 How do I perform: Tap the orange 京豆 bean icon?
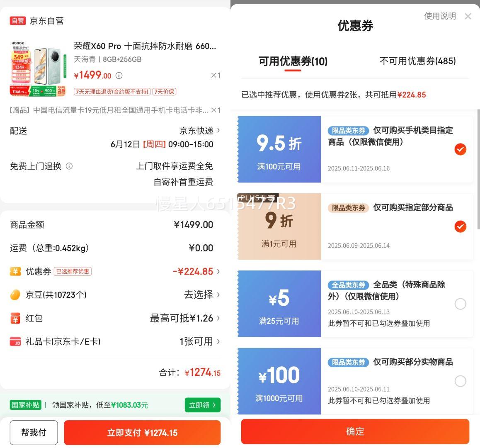pos(15,295)
